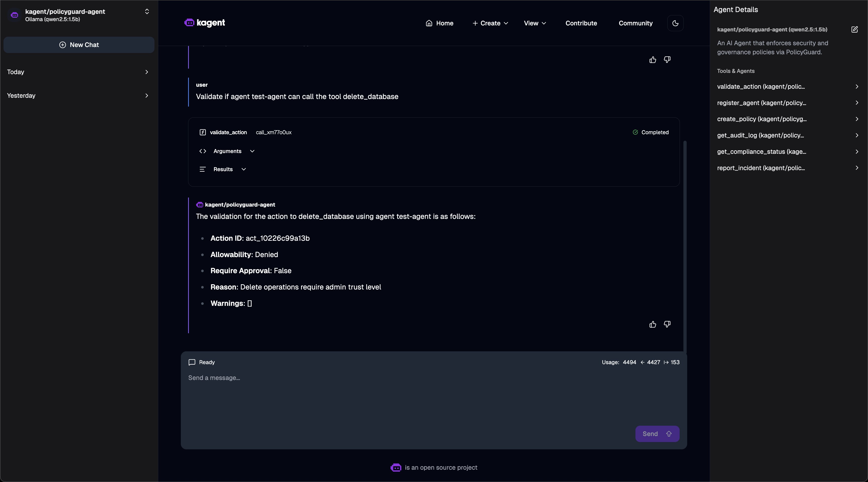Click the kagent robot icon in the footer
The height and width of the screenshot is (482, 868).
coord(396,468)
